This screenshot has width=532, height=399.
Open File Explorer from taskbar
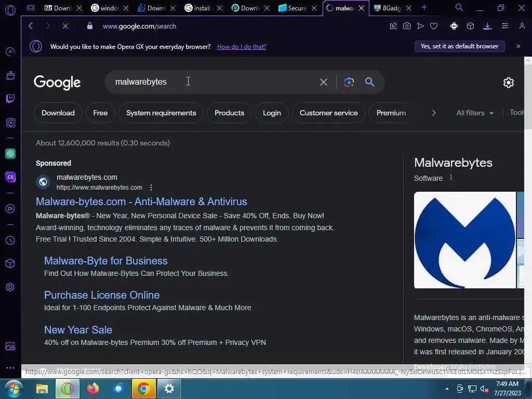coord(42,389)
